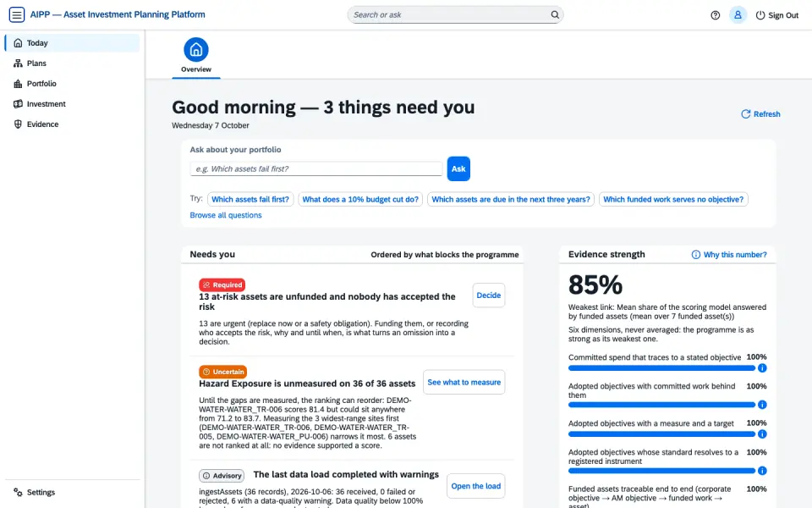Click 'Wednesday 7 October' date text
The width and height of the screenshot is (812, 508).
click(211, 125)
